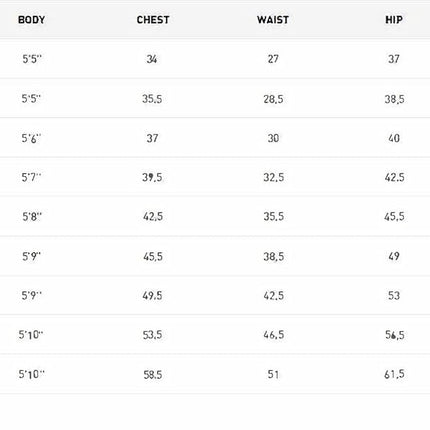The height and width of the screenshot is (430, 430).
Task: Select the HIP column header
Action: tap(394, 20)
